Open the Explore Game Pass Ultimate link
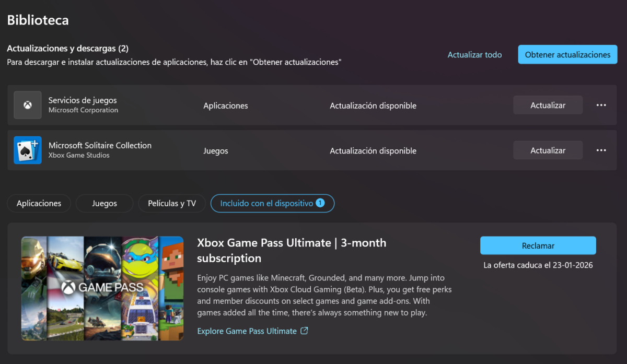Screen dimensions: 627x364 click(x=247, y=331)
